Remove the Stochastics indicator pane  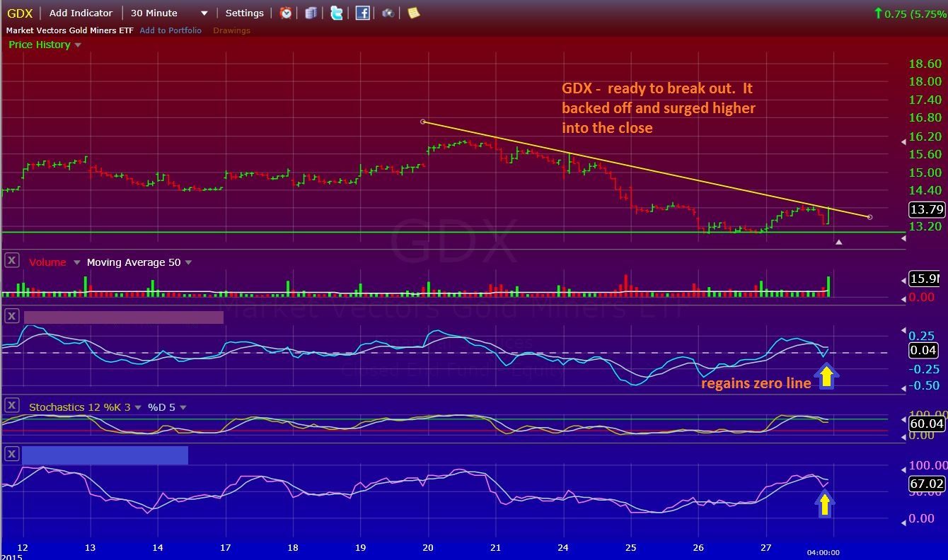tap(11, 406)
